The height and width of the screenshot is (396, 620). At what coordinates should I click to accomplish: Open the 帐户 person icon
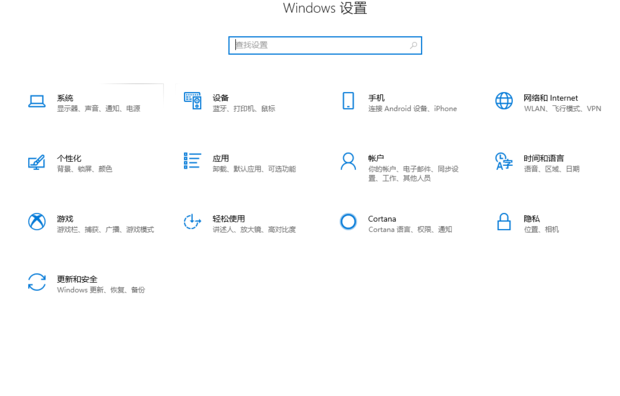[348, 161]
